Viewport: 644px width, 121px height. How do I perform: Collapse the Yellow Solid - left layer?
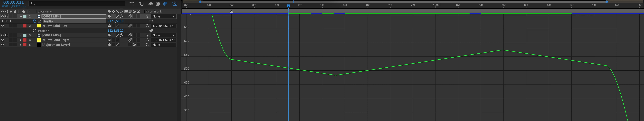pyautogui.click(x=21, y=26)
